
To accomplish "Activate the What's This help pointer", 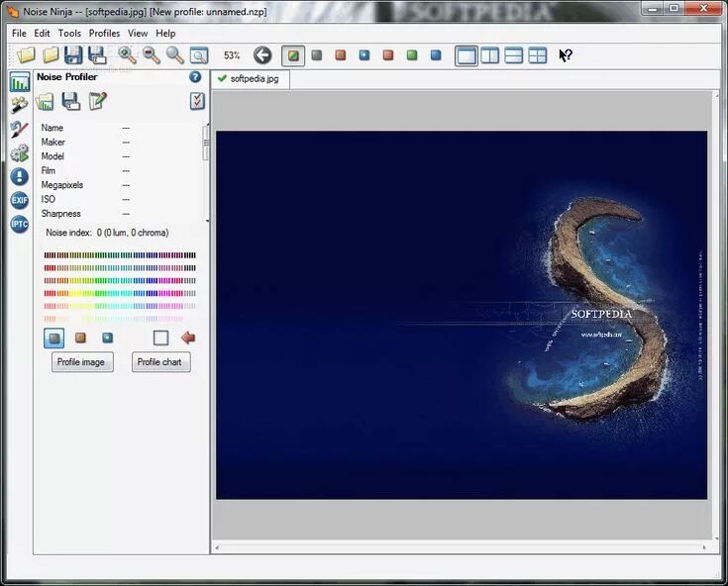I will [x=565, y=55].
